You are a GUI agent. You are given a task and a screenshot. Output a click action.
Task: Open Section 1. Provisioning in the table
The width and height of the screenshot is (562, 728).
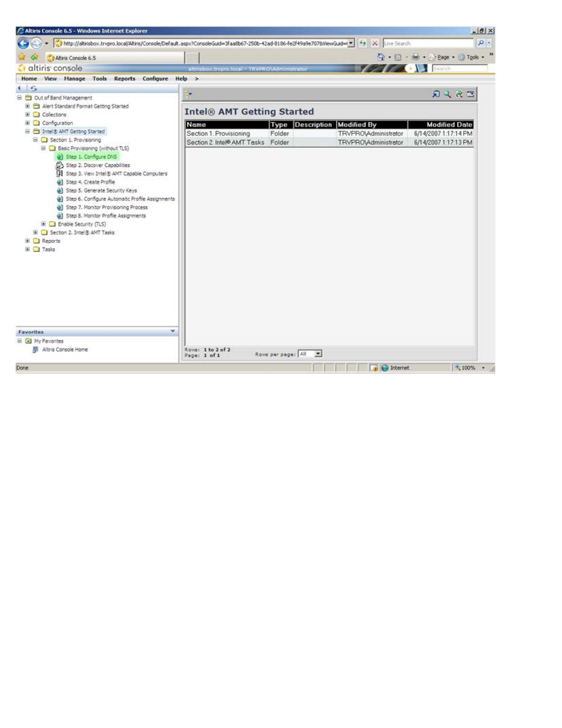[x=218, y=134]
